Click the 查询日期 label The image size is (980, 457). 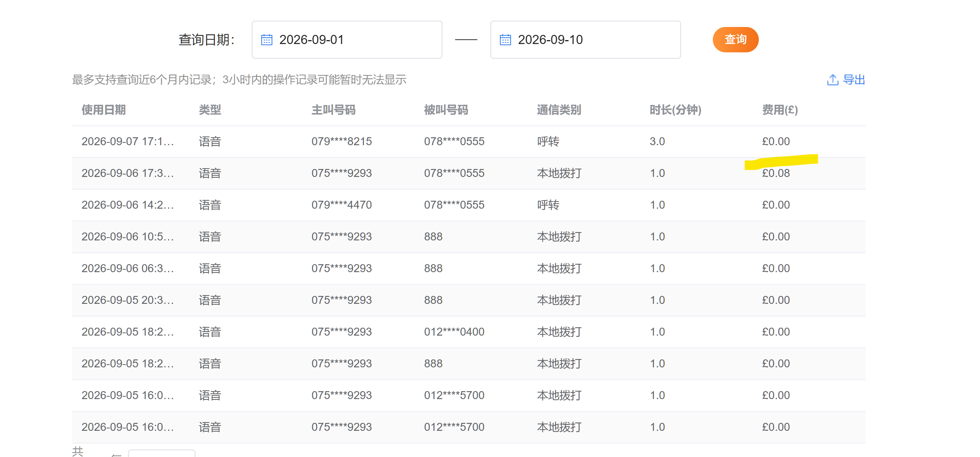click(207, 40)
